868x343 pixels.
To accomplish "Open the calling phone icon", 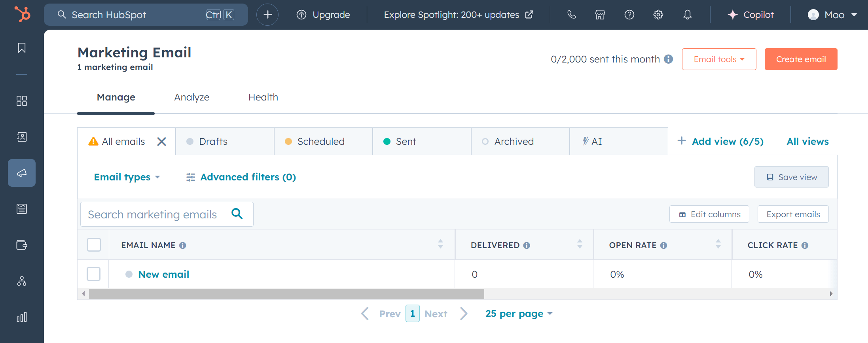I will (571, 15).
